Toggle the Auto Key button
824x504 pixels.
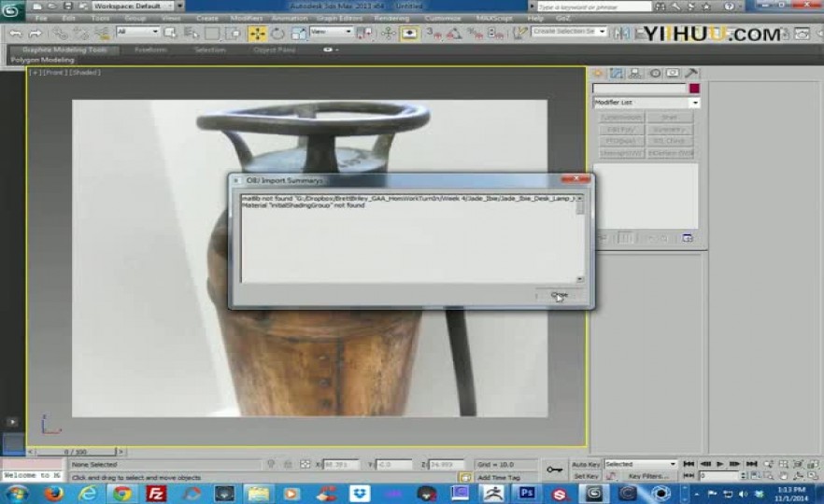586,465
